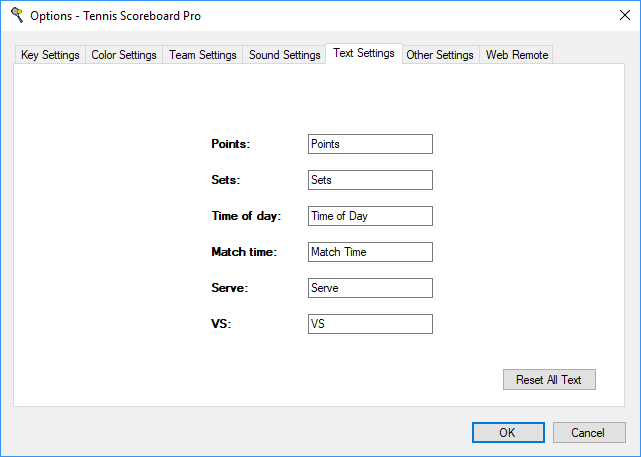Show the Other Settings tab

click(440, 55)
